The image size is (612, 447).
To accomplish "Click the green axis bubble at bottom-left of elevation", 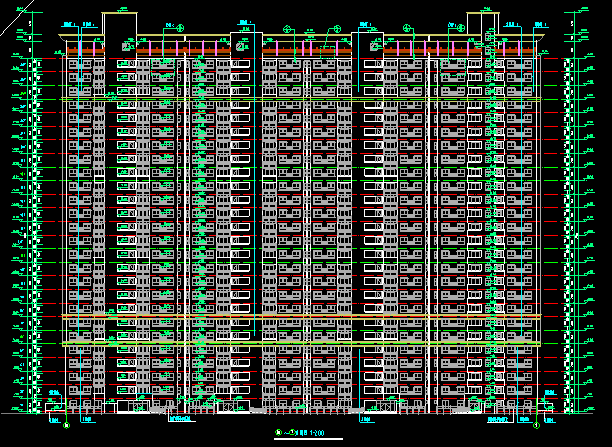I will pos(66,426).
